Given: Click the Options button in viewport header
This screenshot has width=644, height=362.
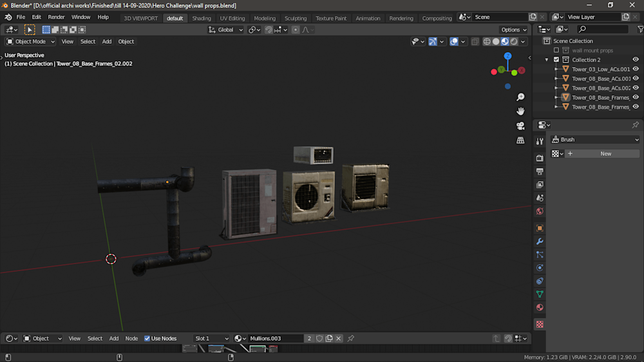Looking at the screenshot, I should 513,30.
